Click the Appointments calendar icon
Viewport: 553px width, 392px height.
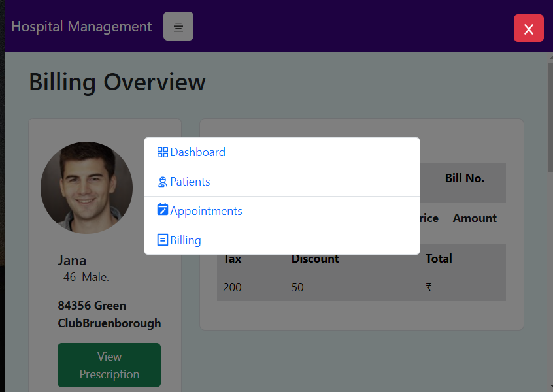pyautogui.click(x=162, y=210)
